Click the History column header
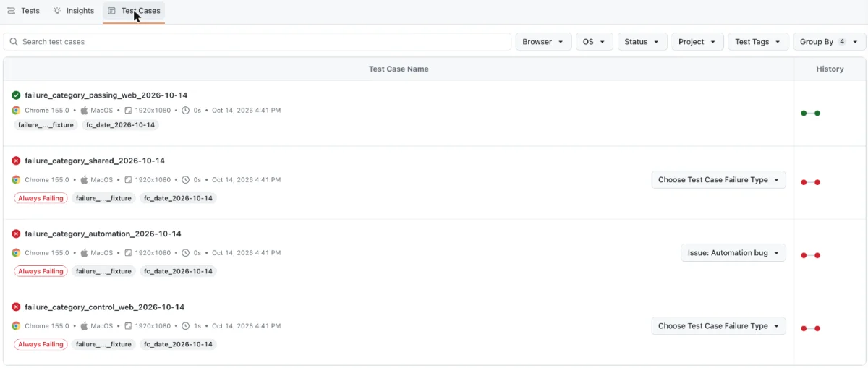Viewport: 868px width, 368px height. click(830, 69)
